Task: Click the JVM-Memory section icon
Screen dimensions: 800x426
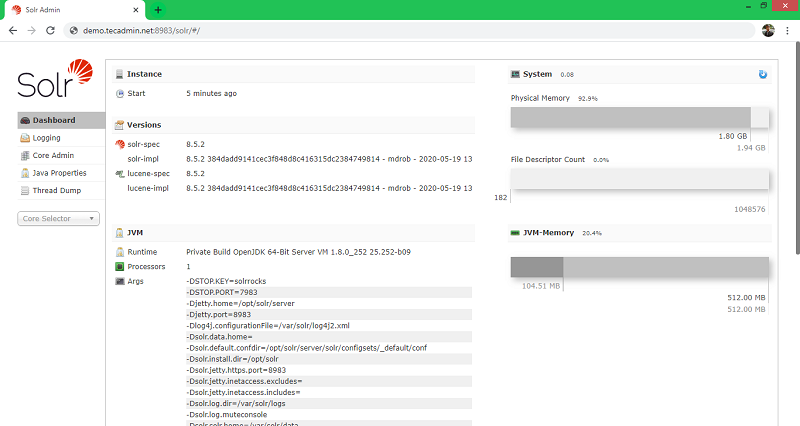Action: point(515,233)
